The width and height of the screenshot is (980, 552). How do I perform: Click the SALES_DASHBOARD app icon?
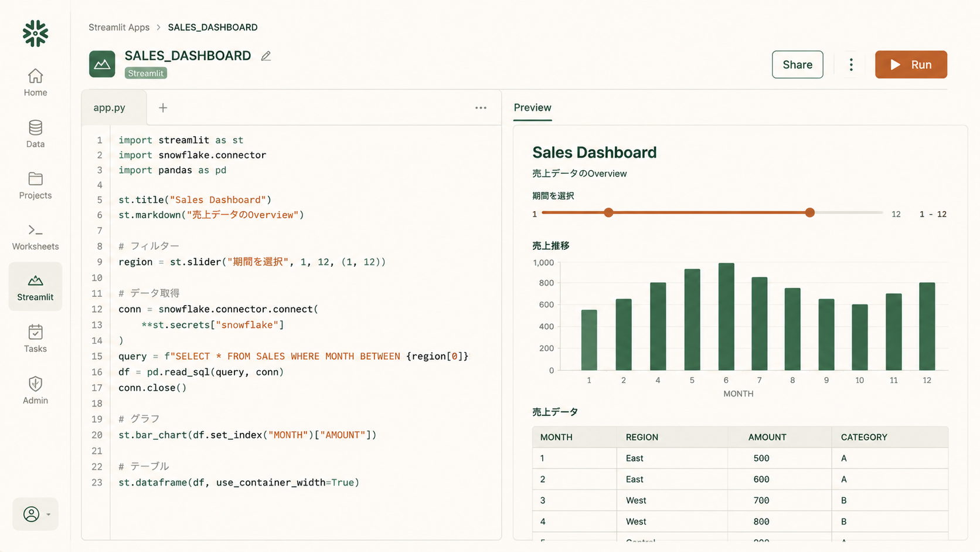tap(102, 64)
